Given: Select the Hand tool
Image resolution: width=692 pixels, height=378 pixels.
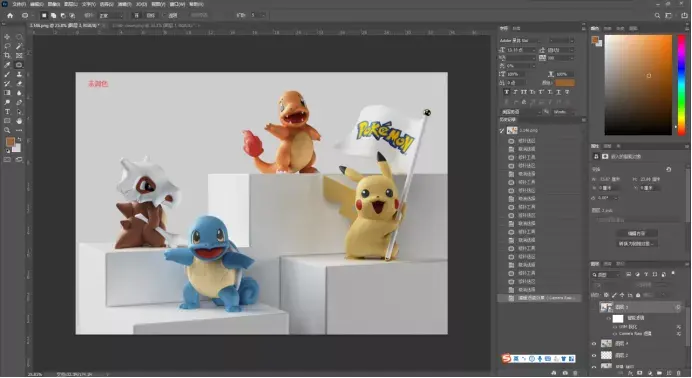Looking at the screenshot, I should (19, 121).
